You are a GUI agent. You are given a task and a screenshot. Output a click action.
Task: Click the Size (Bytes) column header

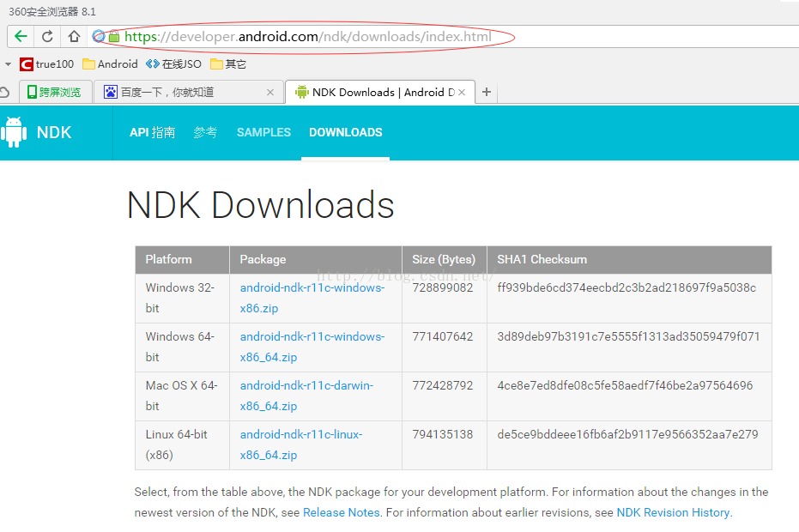coord(444,259)
